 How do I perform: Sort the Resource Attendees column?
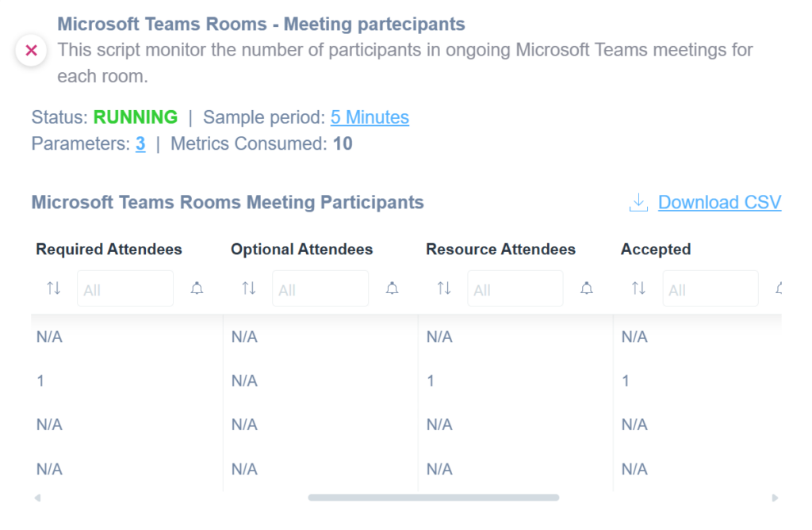444,288
